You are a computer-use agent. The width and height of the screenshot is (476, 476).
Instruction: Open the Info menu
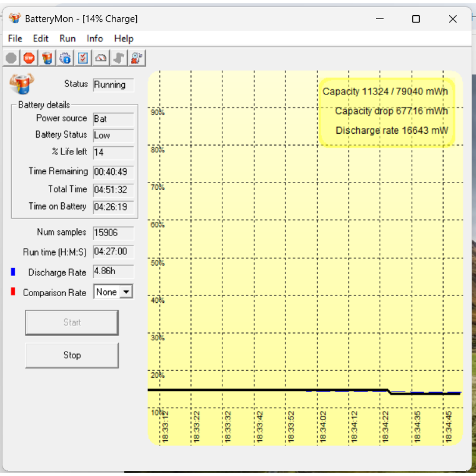coord(95,39)
